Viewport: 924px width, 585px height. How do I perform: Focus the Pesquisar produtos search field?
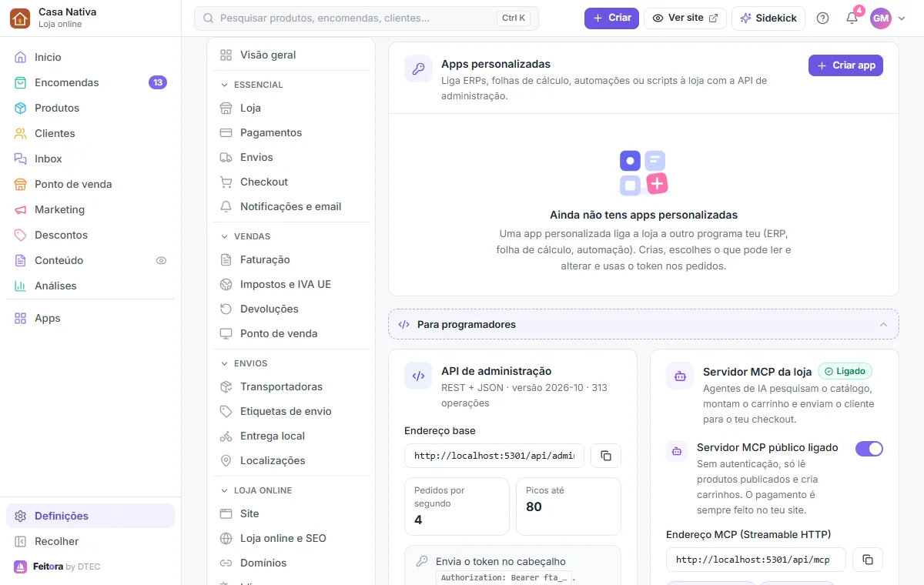[x=367, y=18]
